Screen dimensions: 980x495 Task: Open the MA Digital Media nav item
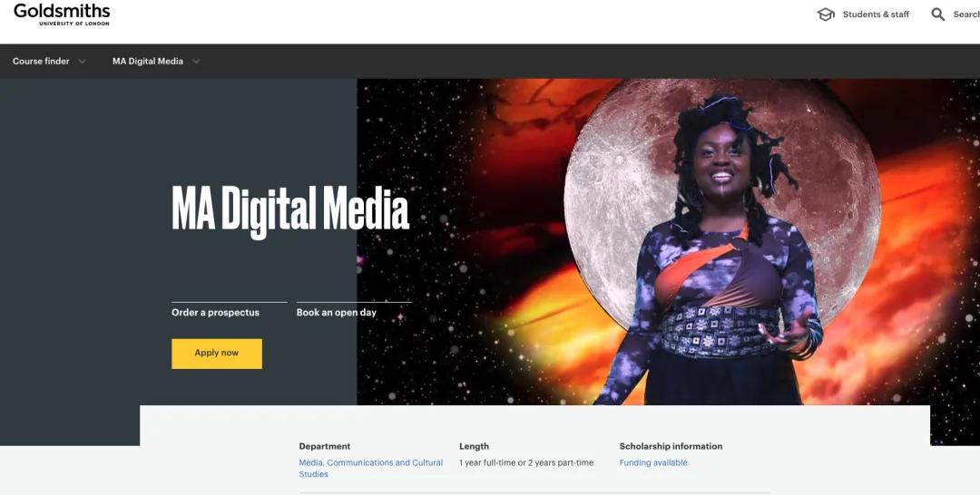click(147, 62)
